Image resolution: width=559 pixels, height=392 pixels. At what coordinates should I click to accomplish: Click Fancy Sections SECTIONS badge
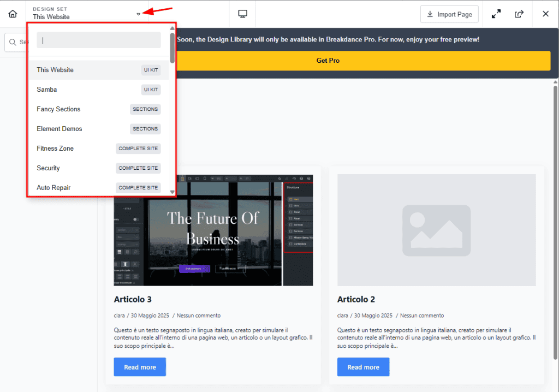coord(145,109)
